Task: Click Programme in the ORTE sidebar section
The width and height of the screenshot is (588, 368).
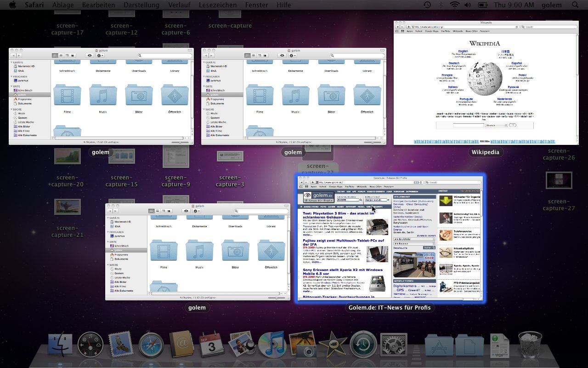Action: [x=121, y=254]
